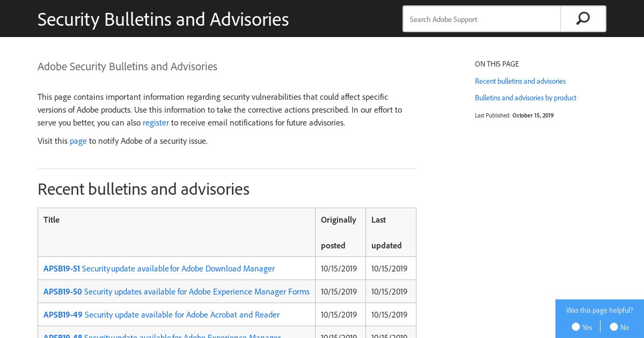Jump to Recent bulletins and advisories
Viewport: 644px width, 338px height.
(x=520, y=81)
